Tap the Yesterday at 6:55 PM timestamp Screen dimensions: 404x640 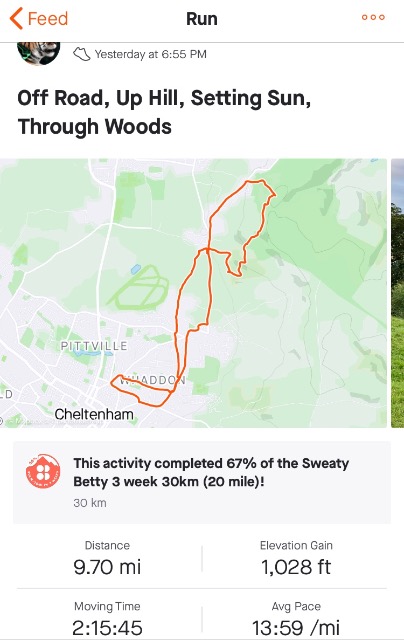tap(151, 54)
